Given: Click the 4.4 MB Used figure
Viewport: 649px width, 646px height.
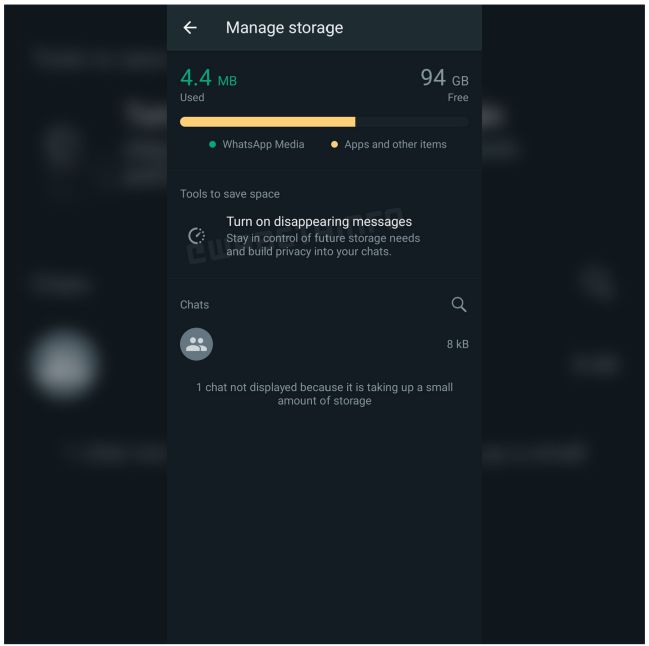Looking at the screenshot, I should [x=208, y=84].
